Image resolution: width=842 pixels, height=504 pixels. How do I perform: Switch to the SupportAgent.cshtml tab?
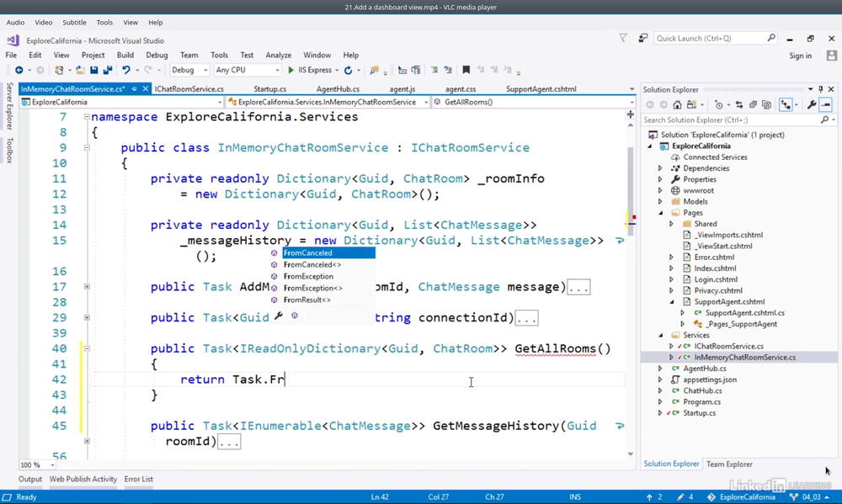pos(541,89)
